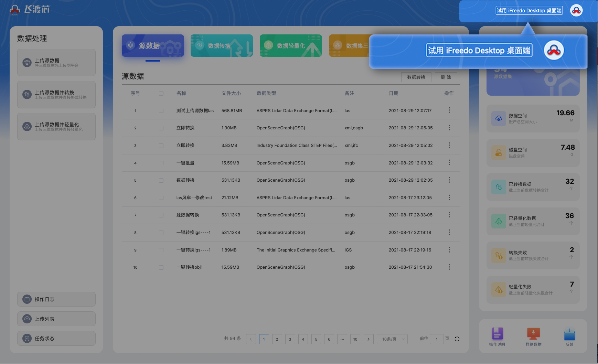Screen dimensions: 598x364
Task: Go to next page with right chevron
Action: [x=369, y=339]
